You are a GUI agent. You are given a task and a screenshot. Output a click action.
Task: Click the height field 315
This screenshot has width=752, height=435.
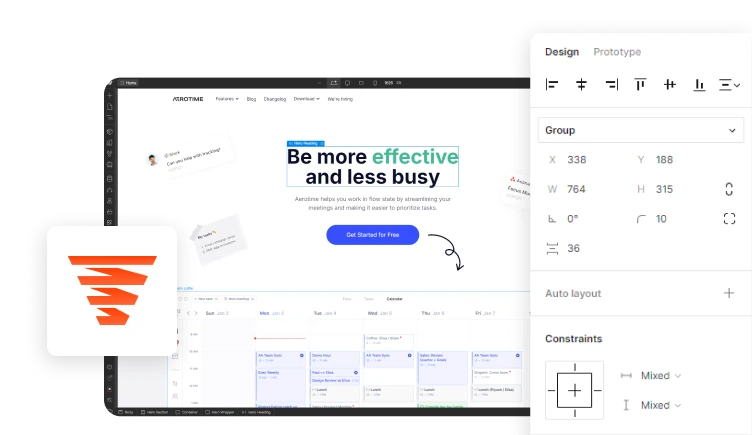coord(664,189)
